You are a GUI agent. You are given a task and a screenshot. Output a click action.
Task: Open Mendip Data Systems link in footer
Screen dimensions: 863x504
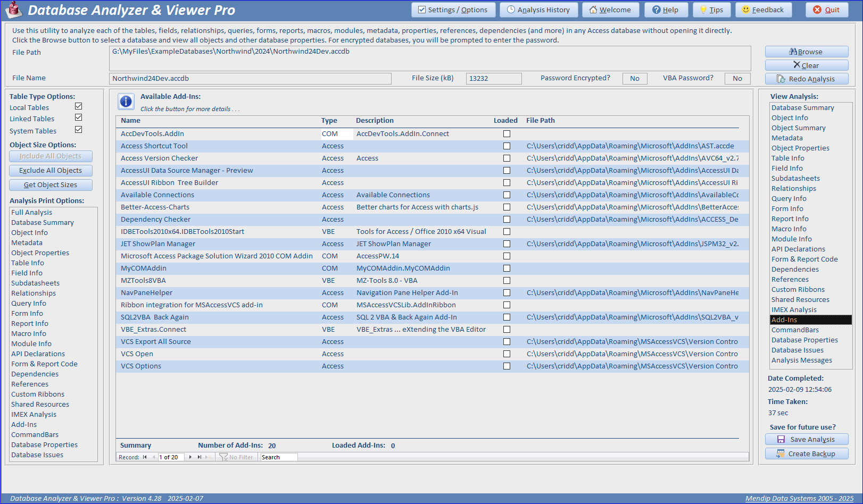(x=799, y=499)
